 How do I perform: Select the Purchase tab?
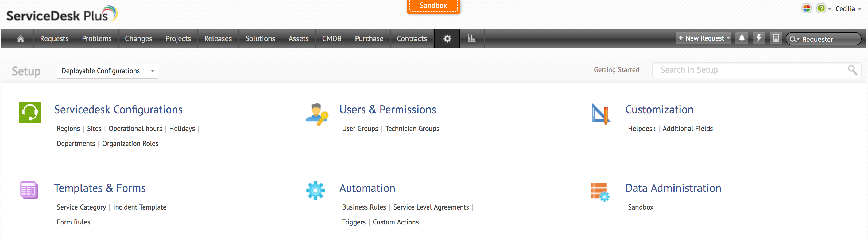point(369,39)
